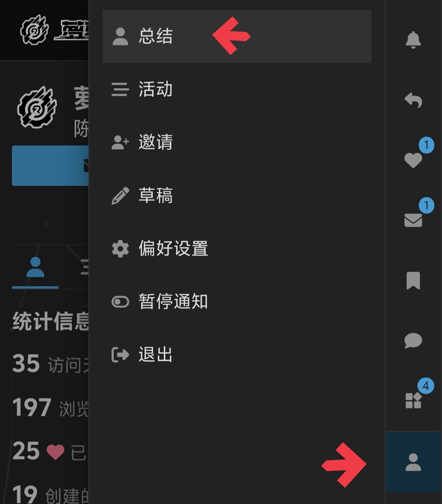Open the likes heart tab

click(413, 160)
